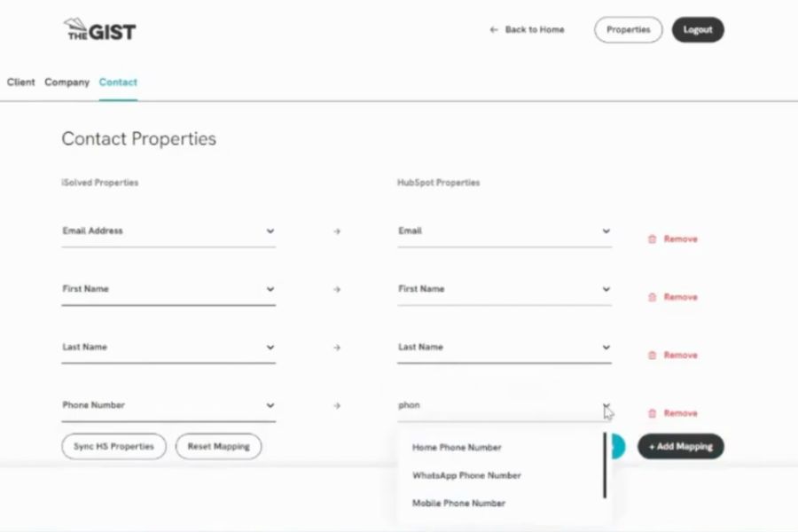Open the HubSpot First Name dropdown
Viewport: 798px width, 532px height.
pos(505,289)
